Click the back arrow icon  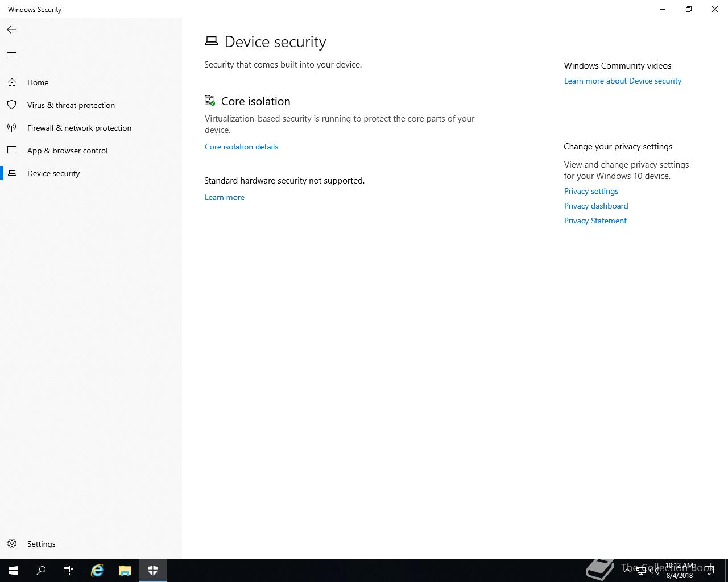(11, 30)
